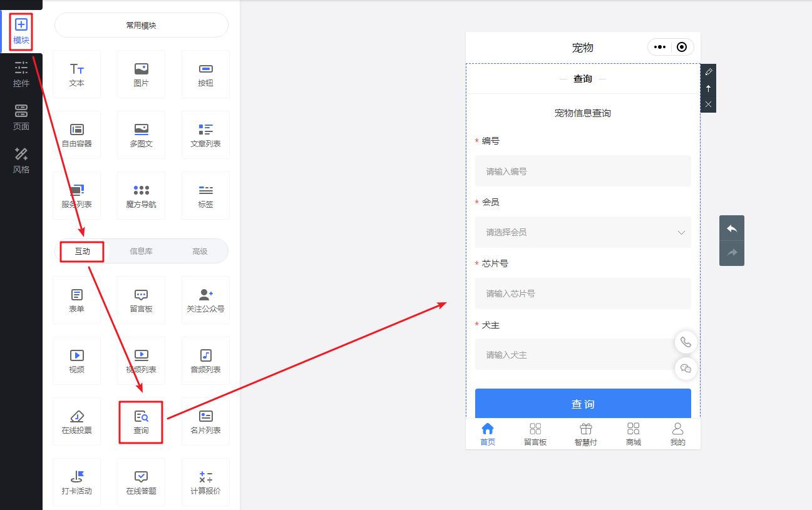Select the 计算报价 module
Screen dimensions: 812x510
click(206, 482)
